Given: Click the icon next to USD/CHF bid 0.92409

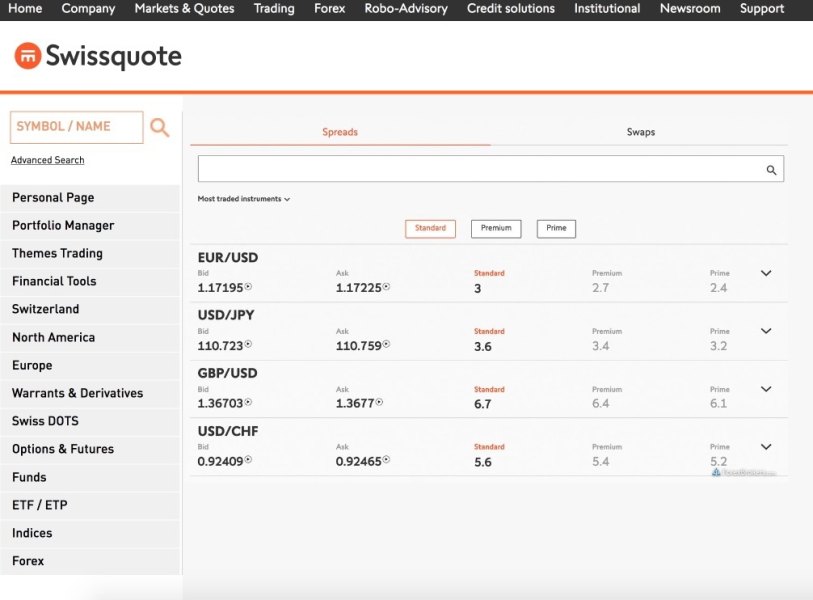Looking at the screenshot, I should click(248, 461).
